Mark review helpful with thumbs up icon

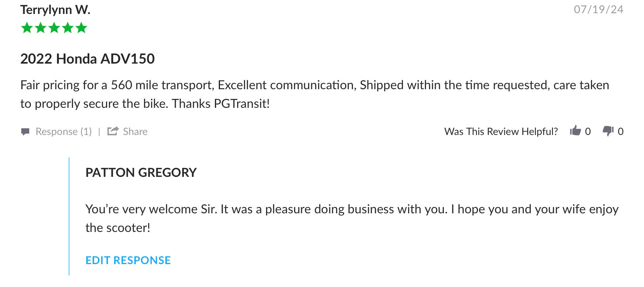[575, 131]
